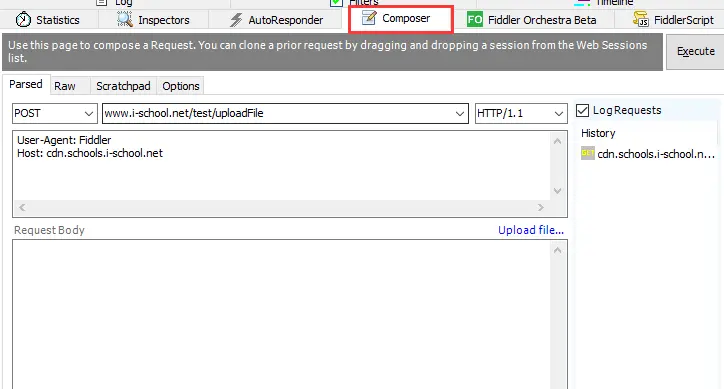Click the User-Agent: Fiddler header line
This screenshot has height=389, width=724.
coord(64,140)
